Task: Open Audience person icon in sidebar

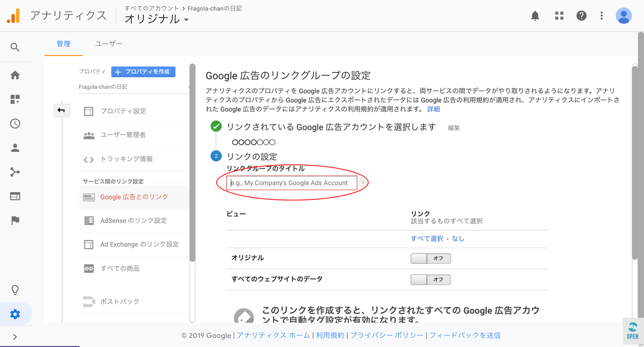Action: [15, 148]
